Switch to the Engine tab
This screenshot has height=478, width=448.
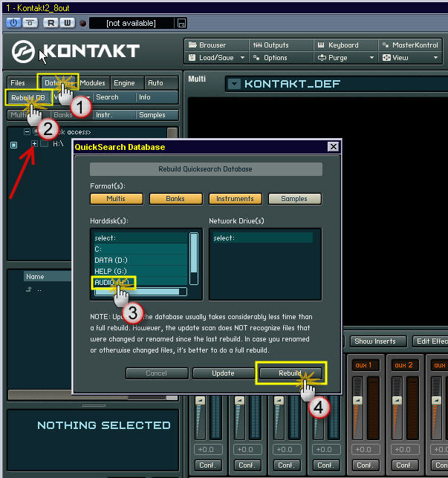point(127,83)
